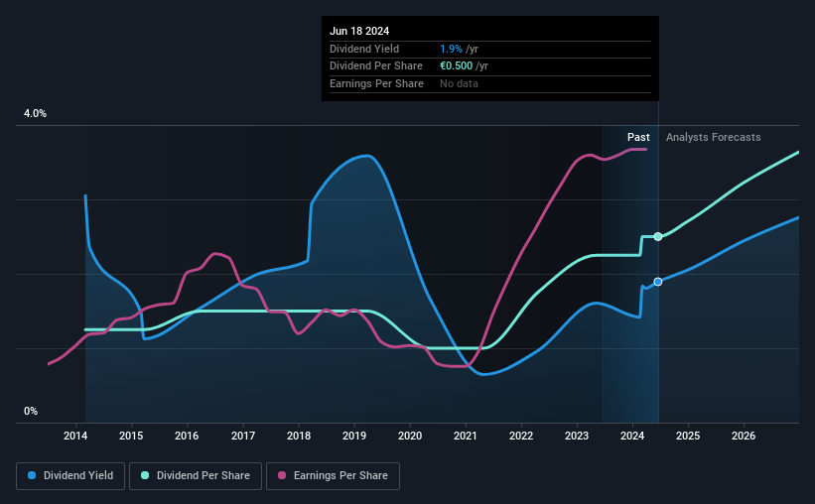This screenshot has width=815, height=504.
Task: Click the blue Dividend Yield legend dot
Action: [x=32, y=475]
